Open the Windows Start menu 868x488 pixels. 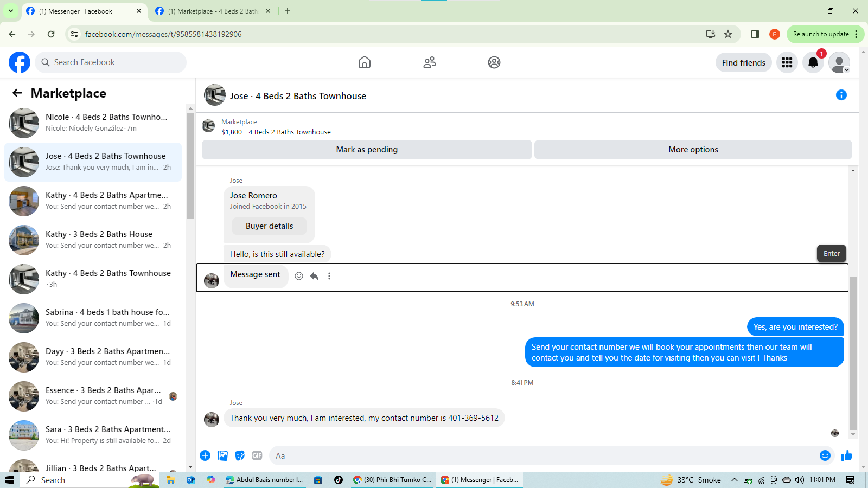tap(10, 480)
